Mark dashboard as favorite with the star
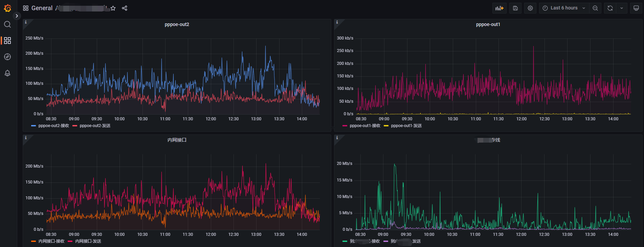The height and width of the screenshot is (247, 644). (x=113, y=8)
